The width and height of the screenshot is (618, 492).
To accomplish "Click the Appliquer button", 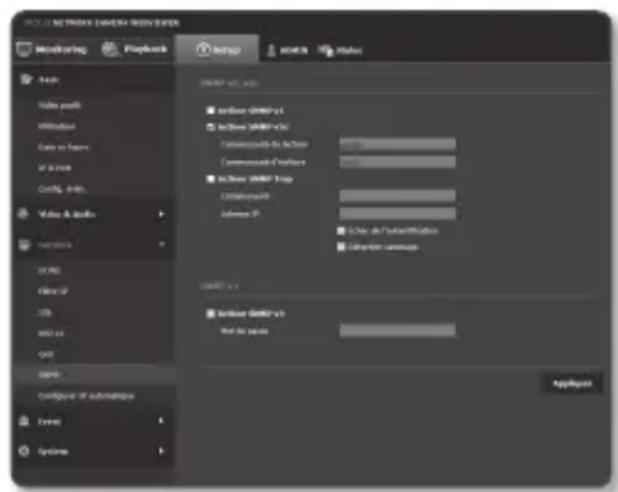I will [x=573, y=383].
